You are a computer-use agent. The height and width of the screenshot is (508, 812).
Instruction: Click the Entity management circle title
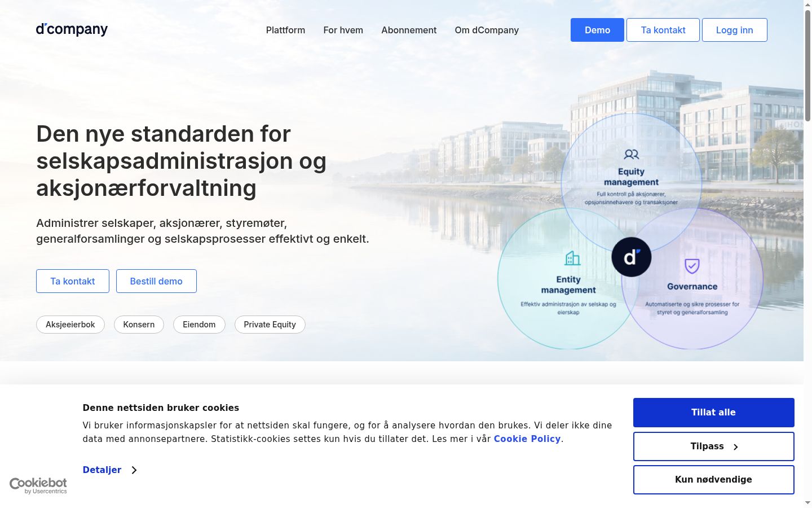click(x=568, y=284)
